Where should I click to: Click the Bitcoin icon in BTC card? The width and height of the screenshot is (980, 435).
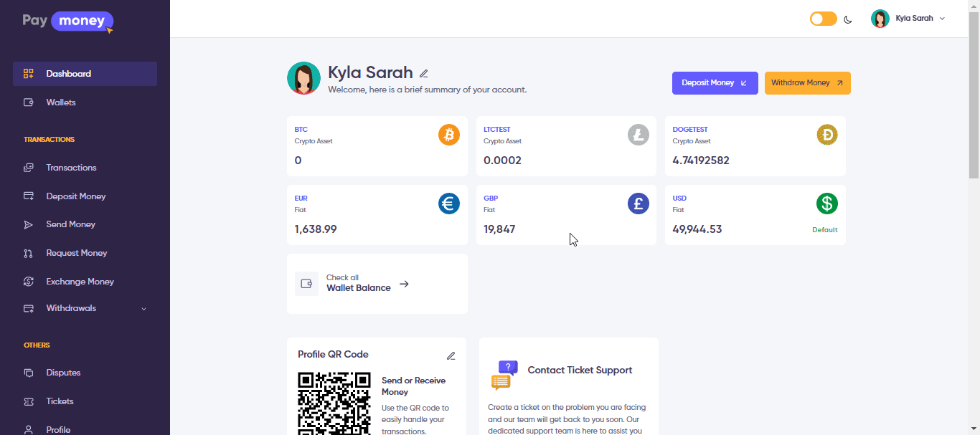[448, 135]
